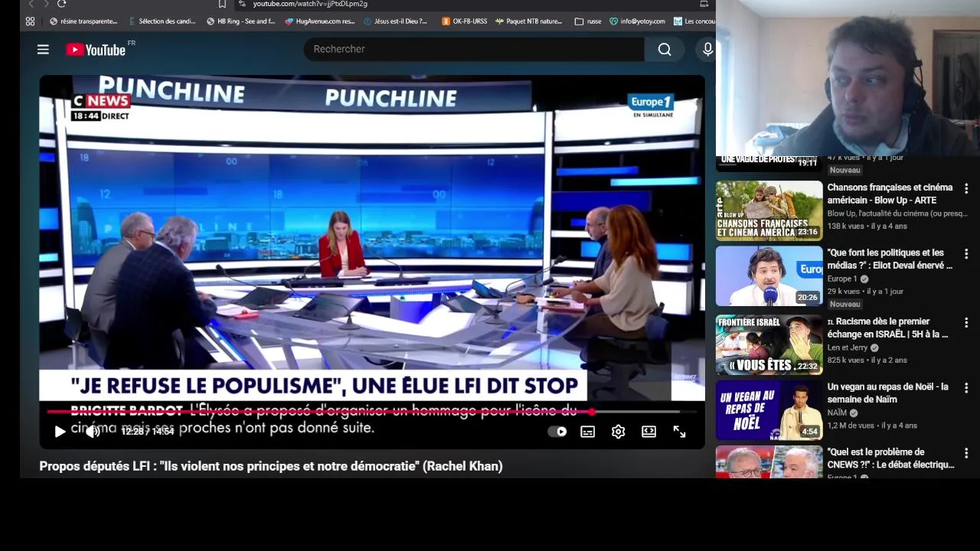Click the Rechercher search field
The width and height of the screenshot is (980, 551).
473,49
